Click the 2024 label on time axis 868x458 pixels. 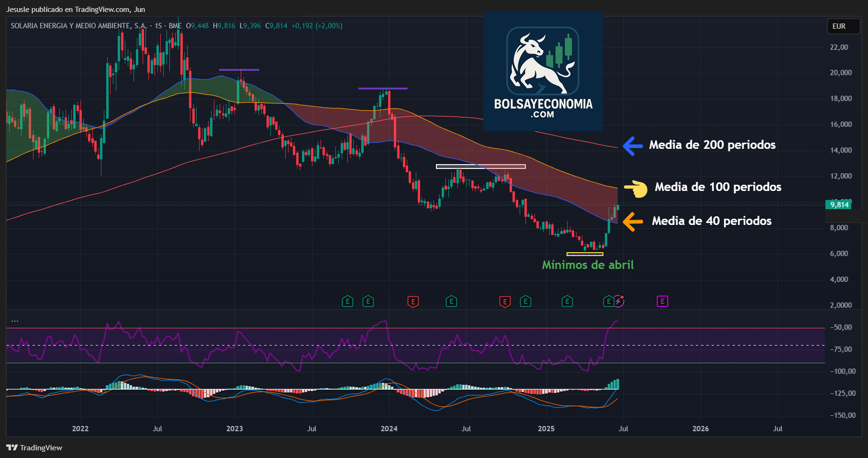coord(389,429)
